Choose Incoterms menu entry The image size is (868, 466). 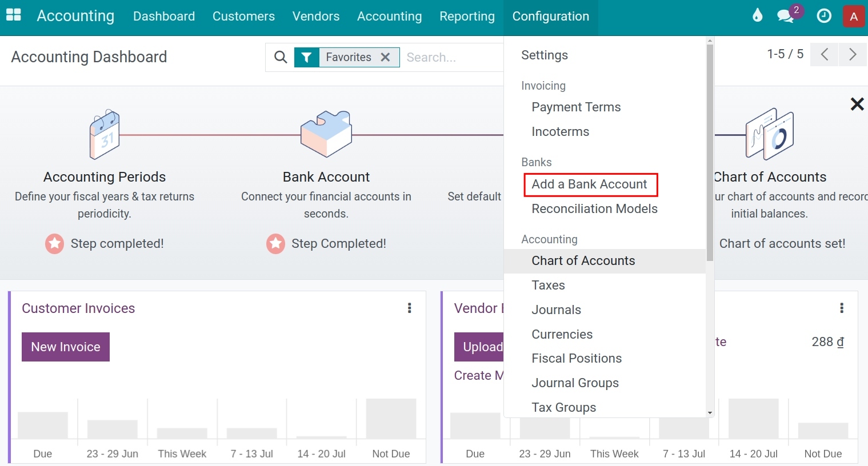point(560,132)
